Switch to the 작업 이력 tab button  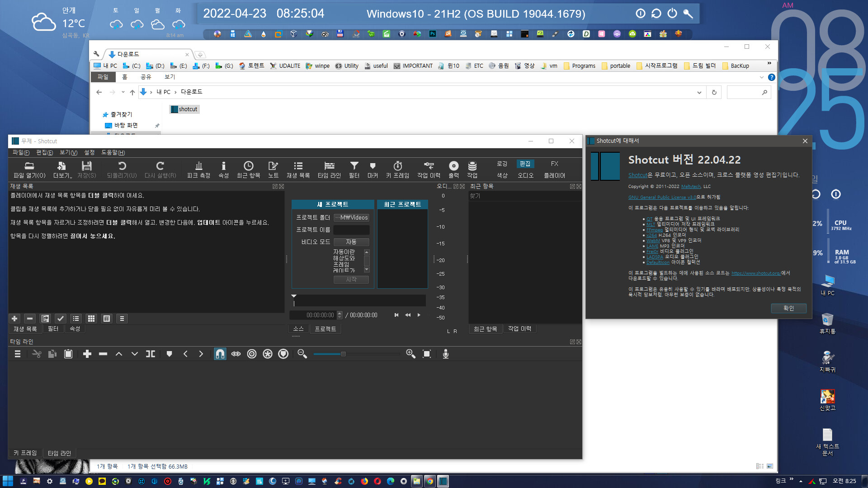click(x=520, y=329)
